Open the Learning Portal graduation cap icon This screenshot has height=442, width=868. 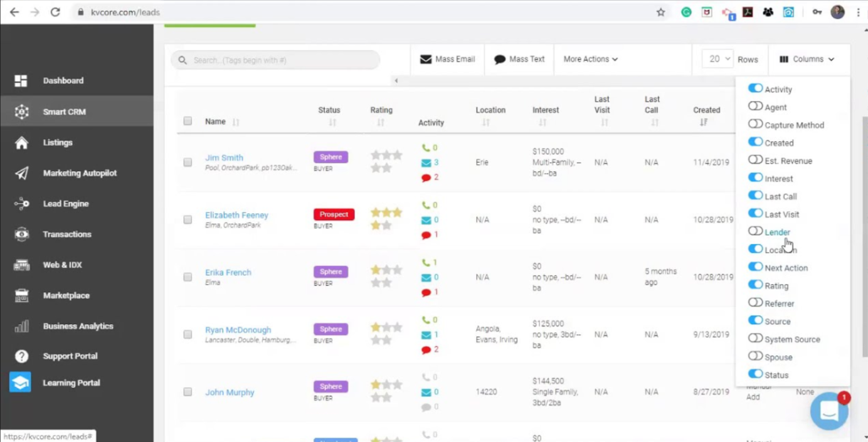pos(20,382)
